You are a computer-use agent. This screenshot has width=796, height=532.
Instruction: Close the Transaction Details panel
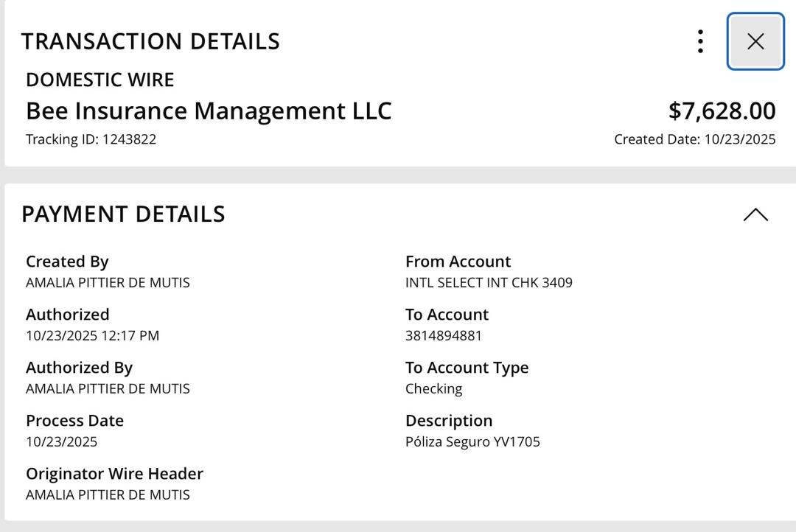(x=755, y=41)
